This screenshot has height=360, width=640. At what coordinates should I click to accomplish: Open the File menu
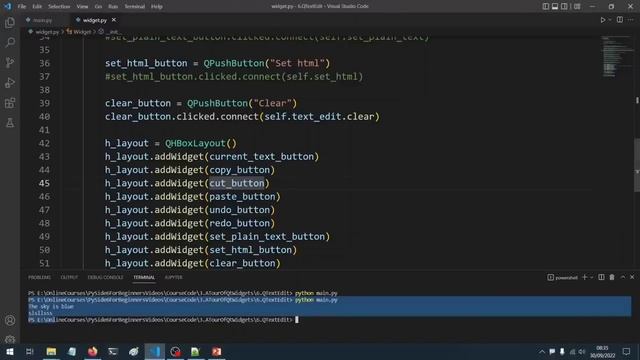(x=22, y=7)
